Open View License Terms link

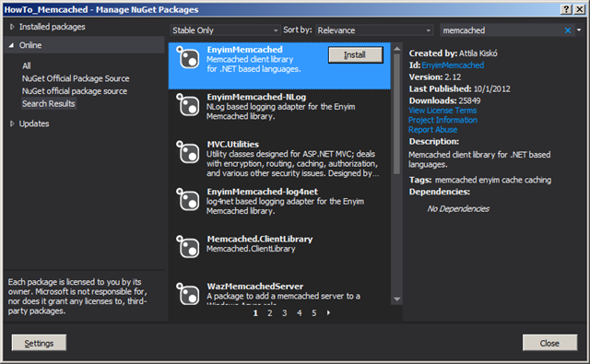pos(442,111)
